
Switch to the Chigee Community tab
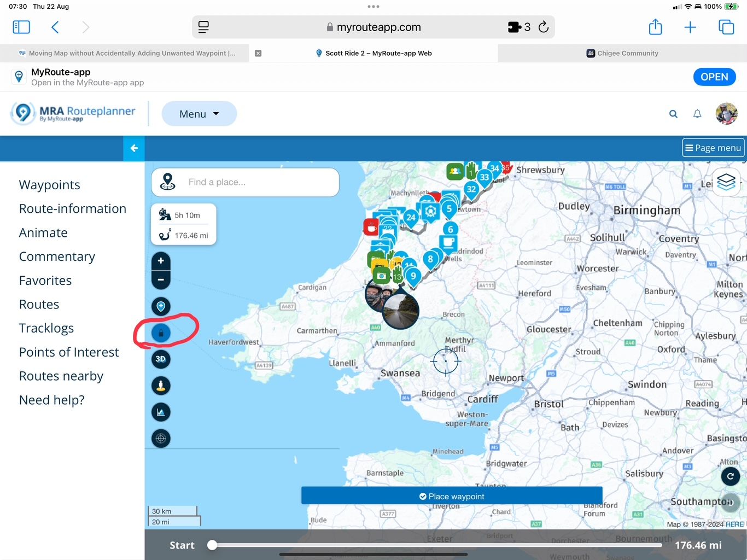click(622, 53)
